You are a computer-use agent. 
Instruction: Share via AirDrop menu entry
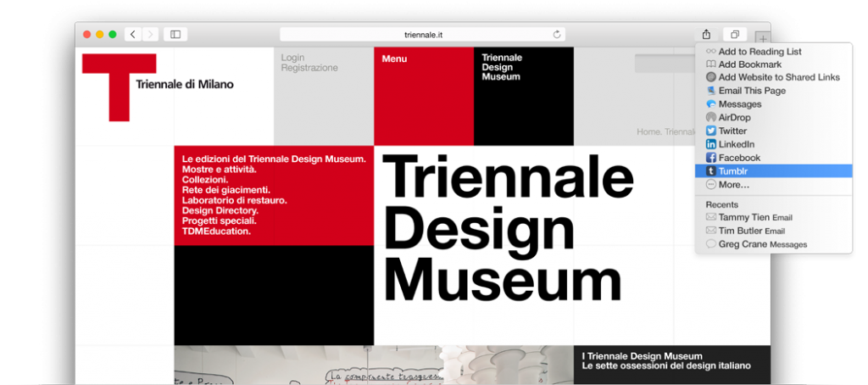click(x=773, y=117)
